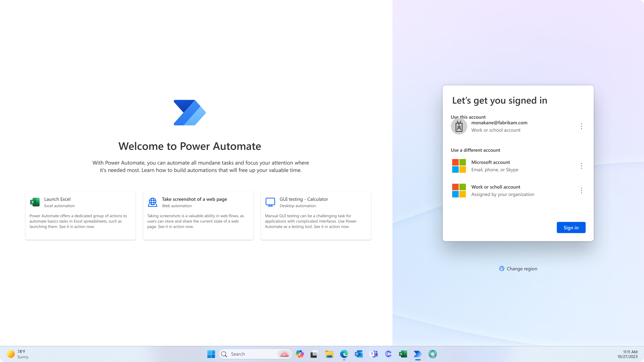Choose Work or school account option
The image size is (644, 362).
click(x=502, y=191)
